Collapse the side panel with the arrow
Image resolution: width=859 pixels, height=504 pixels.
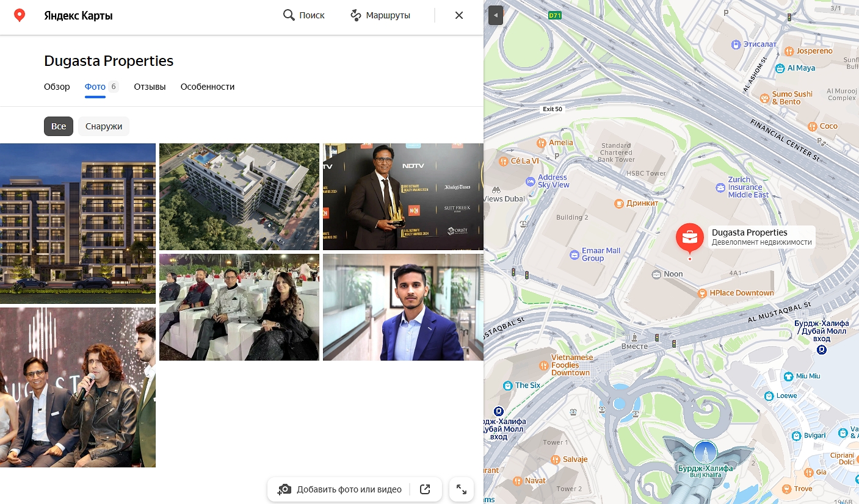[x=495, y=15]
